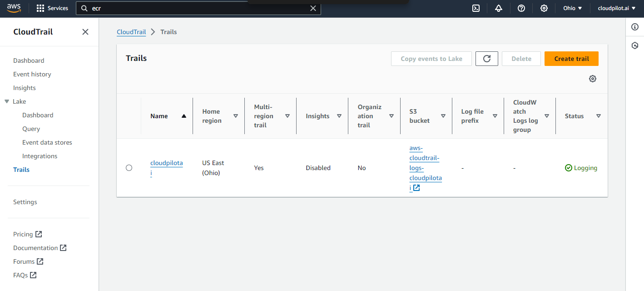This screenshot has height=291, width=644.
Task: Close the CloudTrail sidebar with X
Action: [85, 32]
